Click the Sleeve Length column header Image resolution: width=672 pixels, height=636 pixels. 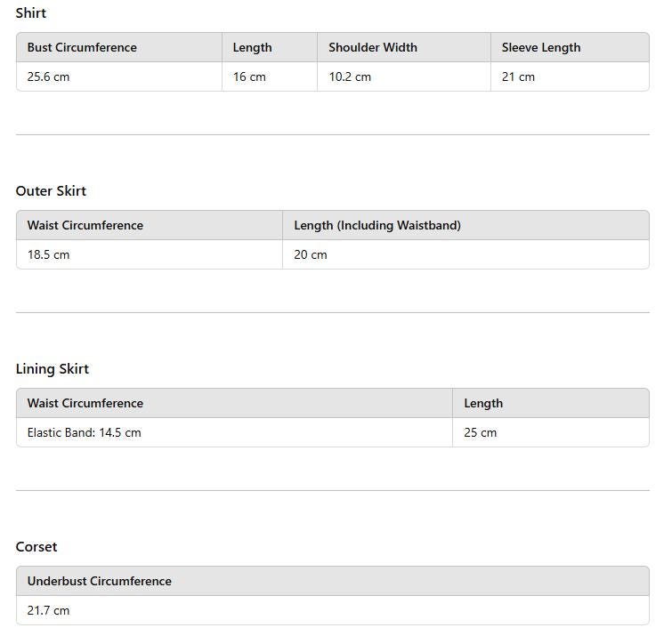tap(540, 48)
